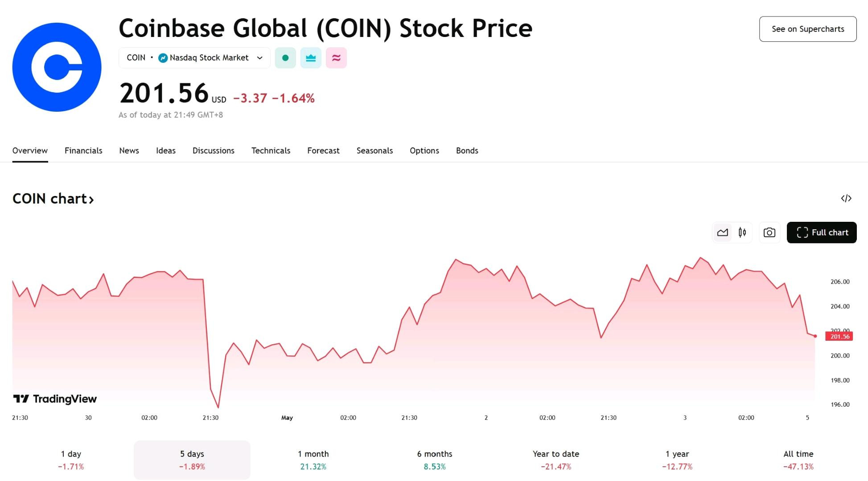Take a chart snapshot with camera icon
This screenshot has height=481, width=868.
point(769,232)
